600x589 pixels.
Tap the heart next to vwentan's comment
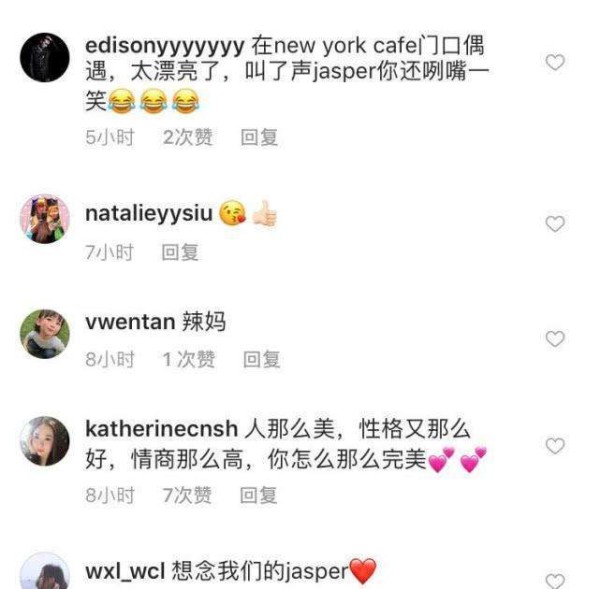[555, 339]
